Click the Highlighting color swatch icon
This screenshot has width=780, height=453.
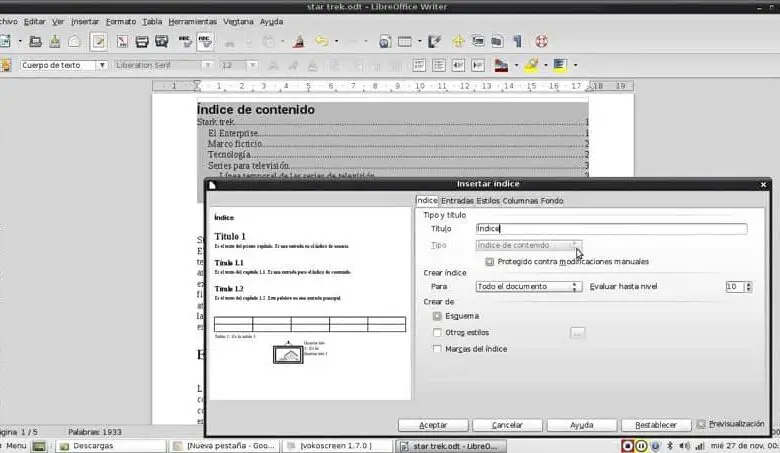coord(531,65)
